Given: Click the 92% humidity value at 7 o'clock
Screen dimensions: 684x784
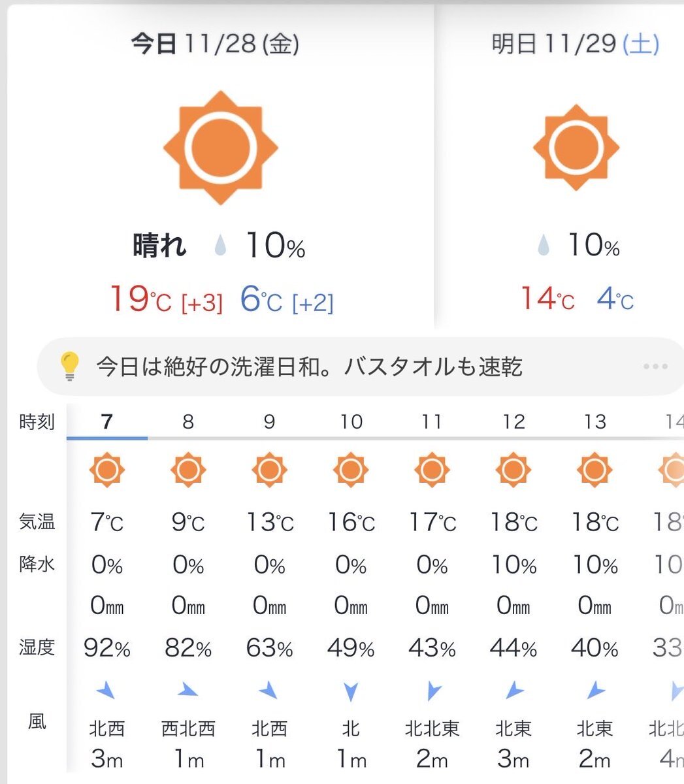Looking at the screenshot, I should pos(107,648).
